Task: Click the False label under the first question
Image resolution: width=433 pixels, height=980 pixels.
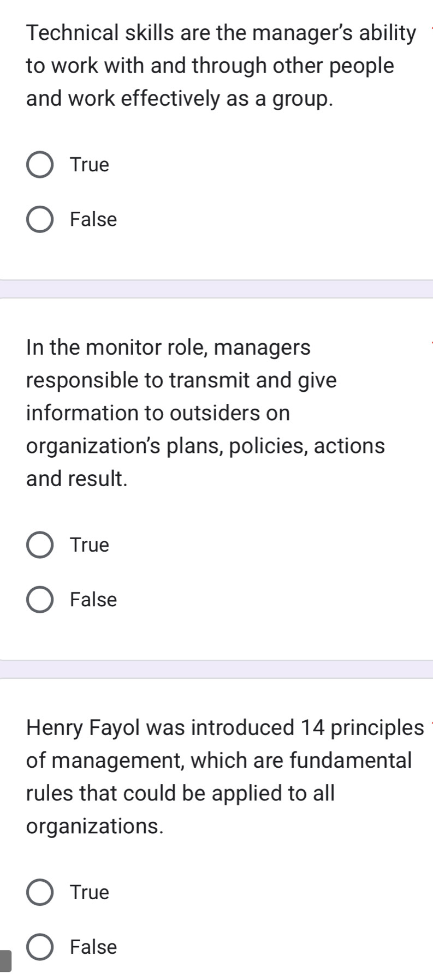Action: (92, 220)
